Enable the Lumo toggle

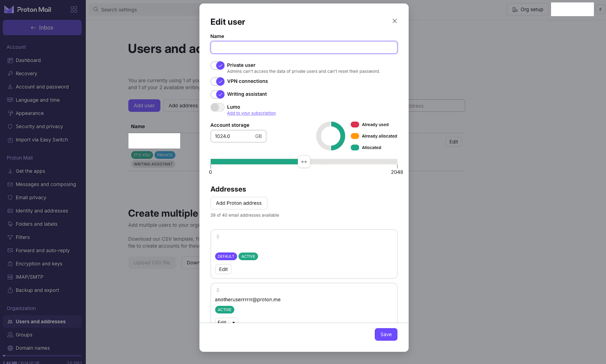tap(217, 107)
